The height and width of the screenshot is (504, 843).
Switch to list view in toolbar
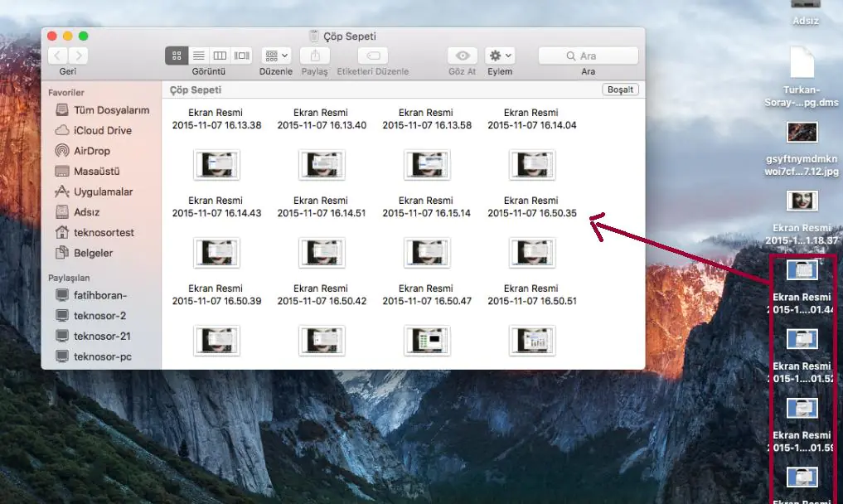tap(198, 55)
